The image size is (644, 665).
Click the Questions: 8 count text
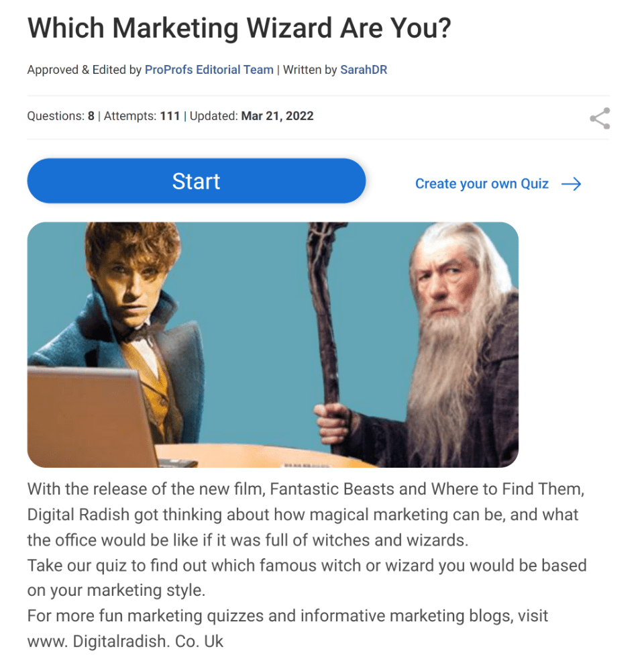tap(60, 116)
